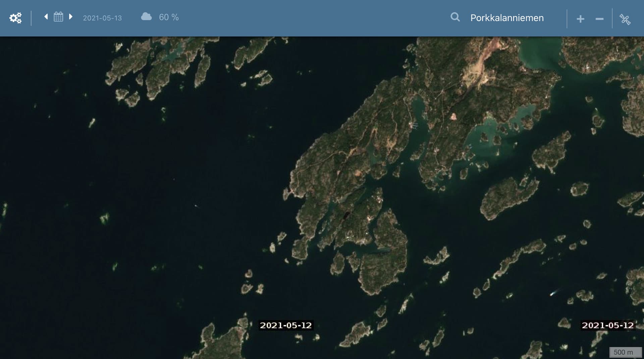Zoom in with the plus button
This screenshot has height=359, width=644.
pos(580,19)
